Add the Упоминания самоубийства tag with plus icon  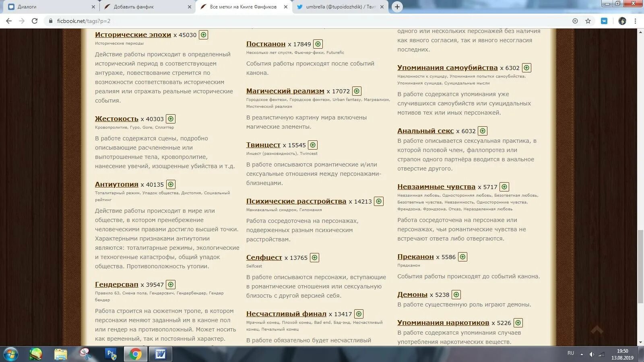click(x=526, y=68)
